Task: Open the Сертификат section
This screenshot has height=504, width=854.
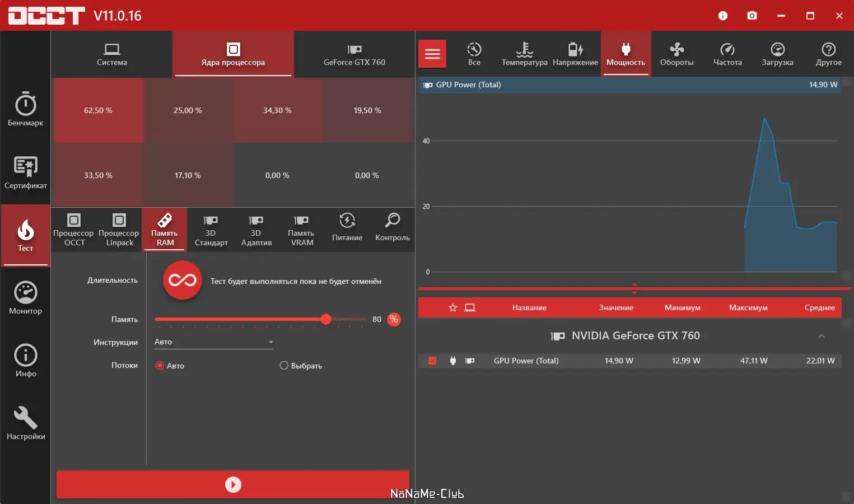Action: 26,172
